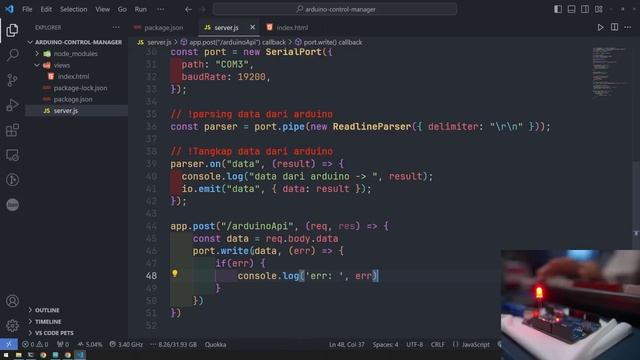Click the CPU 3.40 GHz status item
640x360 pixels.
point(126,344)
